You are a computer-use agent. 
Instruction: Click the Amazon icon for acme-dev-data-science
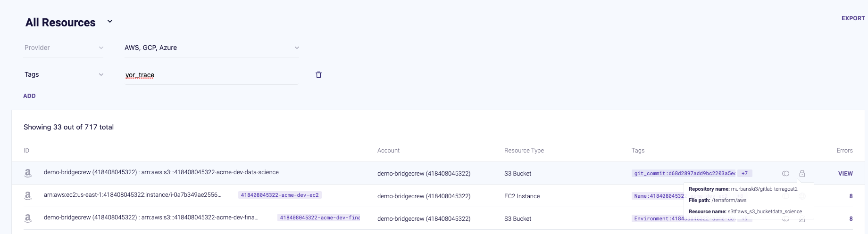(28, 173)
